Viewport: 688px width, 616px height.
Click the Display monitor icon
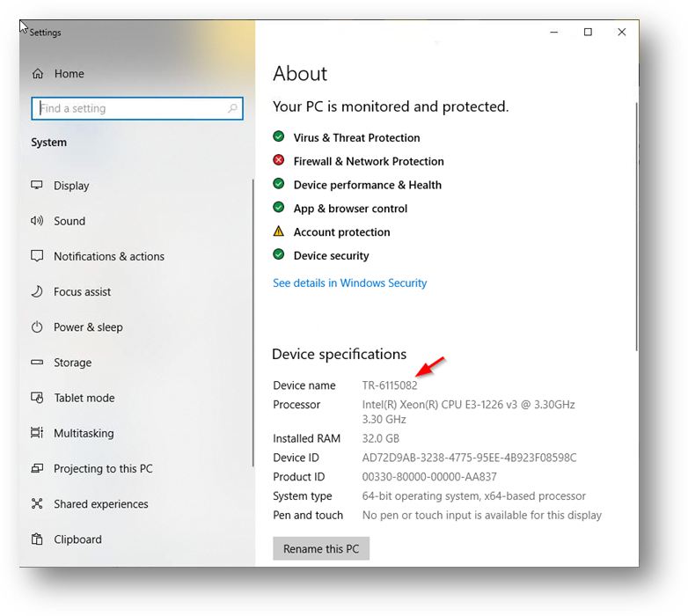tap(37, 186)
